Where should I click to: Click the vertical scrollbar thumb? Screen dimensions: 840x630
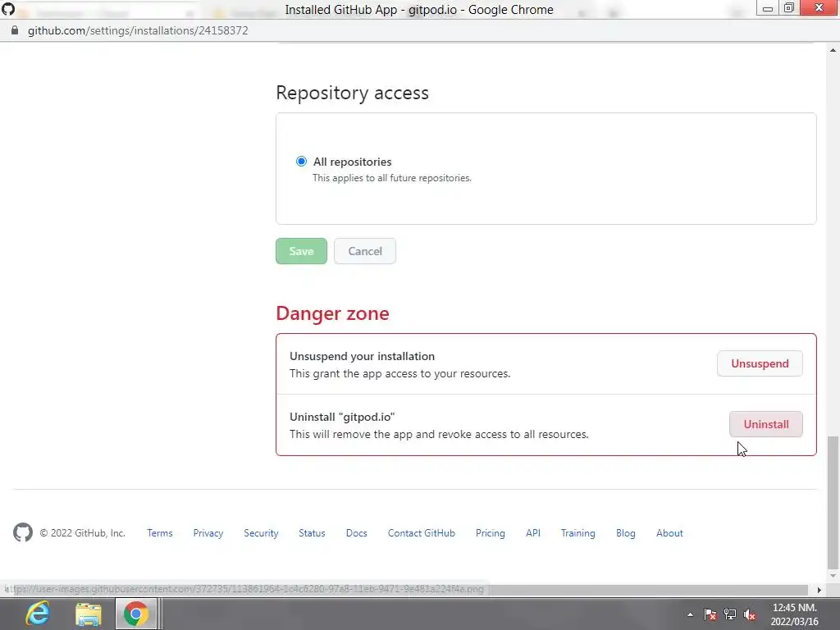833,503
